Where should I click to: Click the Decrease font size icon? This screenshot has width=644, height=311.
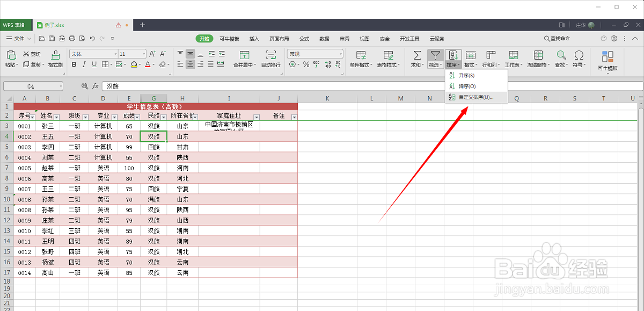point(164,54)
